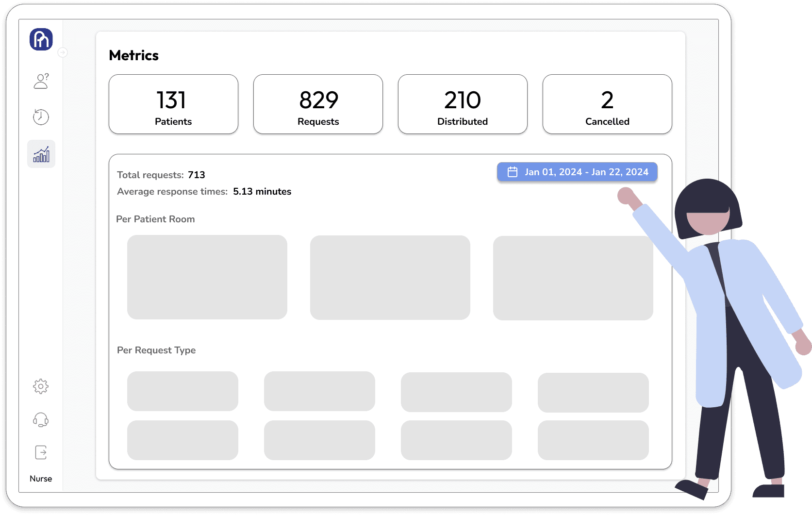The width and height of the screenshot is (812, 515).
Task: Click the 131 Patients card
Action: point(173,104)
